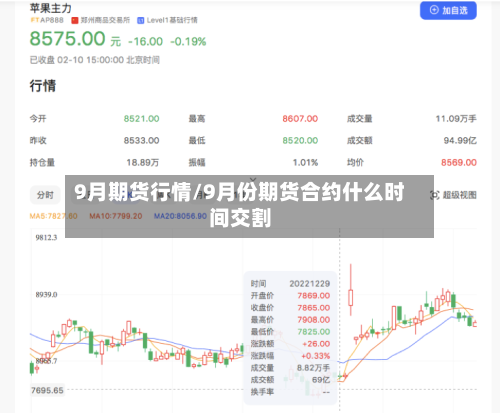Click the 今开 value 8521.00
500x413 pixels.
tap(141, 119)
